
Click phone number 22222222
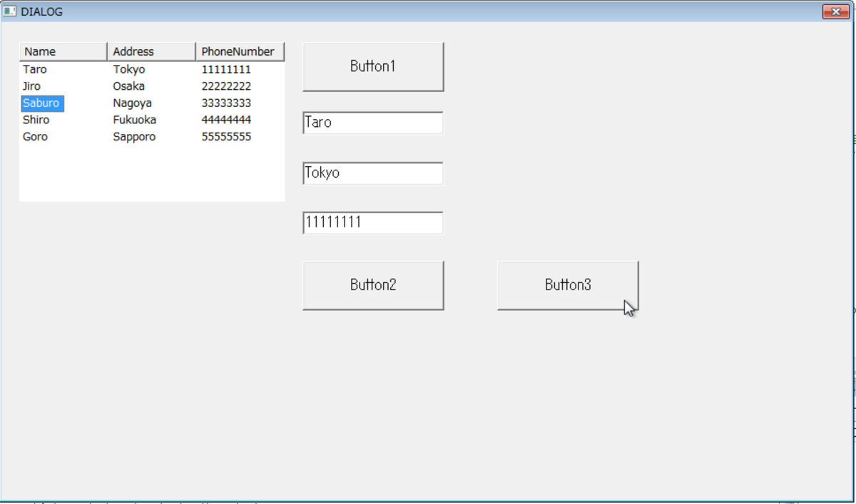[x=226, y=86]
